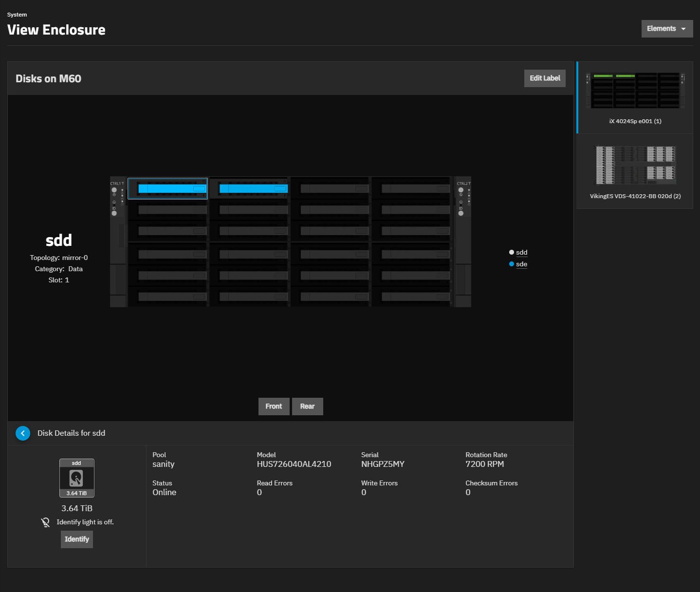Click the sde link in the legend
The height and width of the screenshot is (592, 700).
521,264
